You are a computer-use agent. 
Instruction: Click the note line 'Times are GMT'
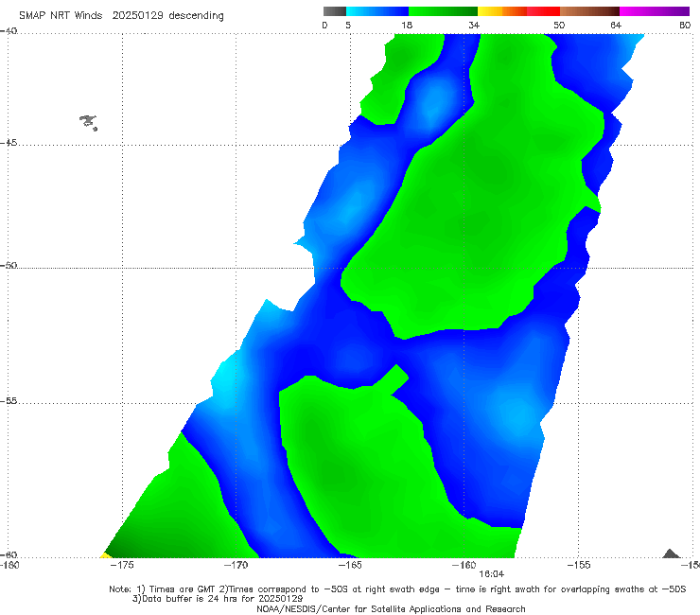[184, 589]
